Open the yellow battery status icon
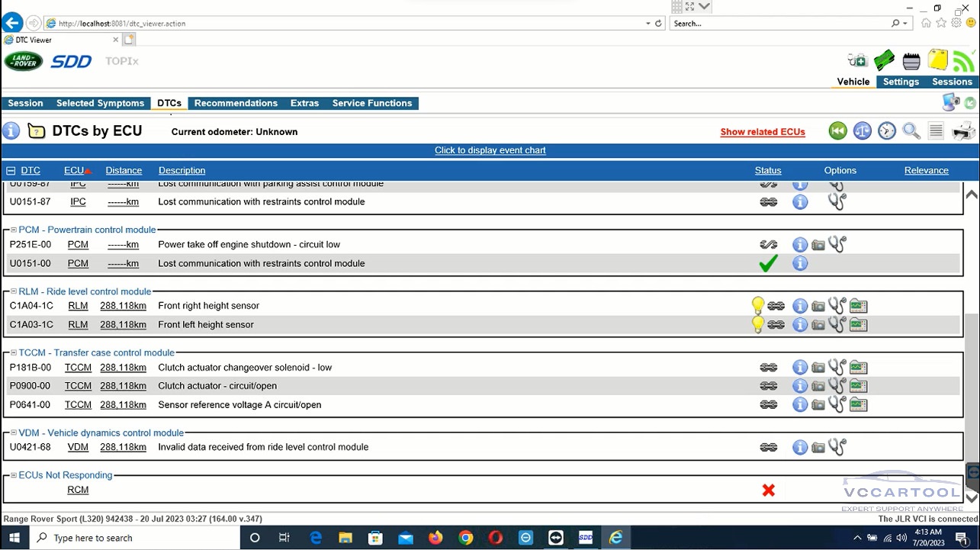Image resolution: width=980 pixels, height=550 pixels. pyautogui.click(x=937, y=60)
